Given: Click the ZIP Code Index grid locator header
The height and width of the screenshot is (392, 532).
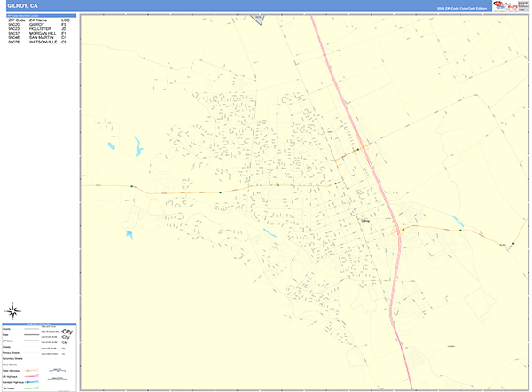Looking at the screenshot, I should pos(42,16).
